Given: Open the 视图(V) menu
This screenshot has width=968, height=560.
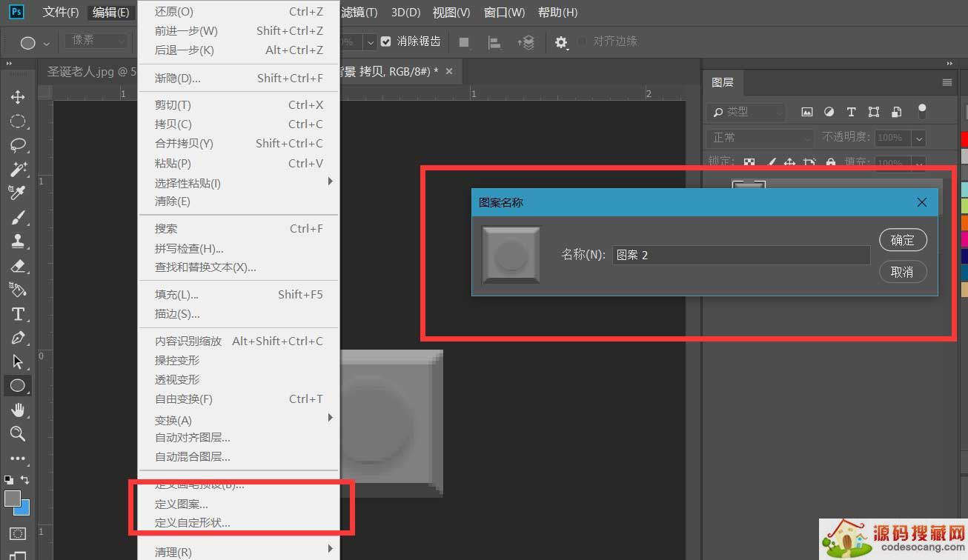Looking at the screenshot, I should [451, 13].
